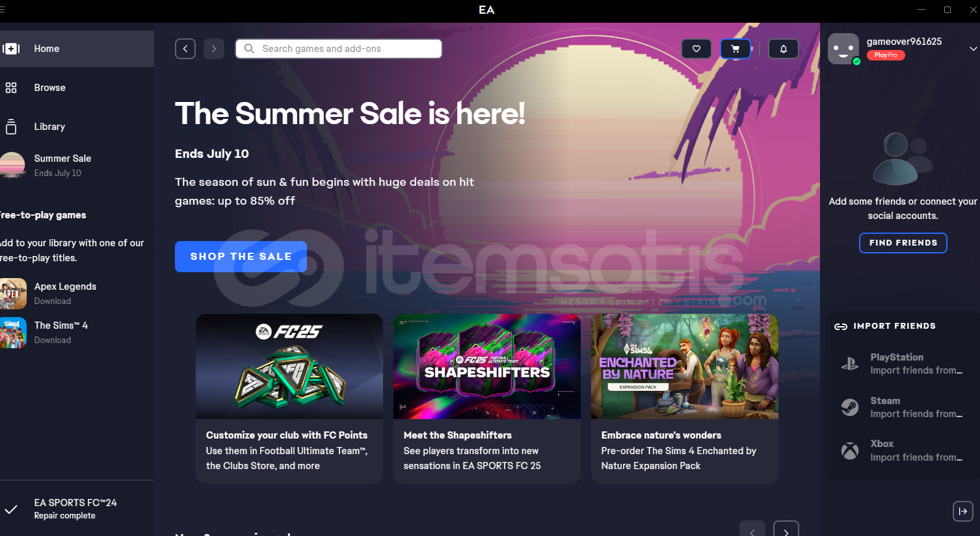
Task: Click the Xbox import friends icon
Action: click(850, 450)
